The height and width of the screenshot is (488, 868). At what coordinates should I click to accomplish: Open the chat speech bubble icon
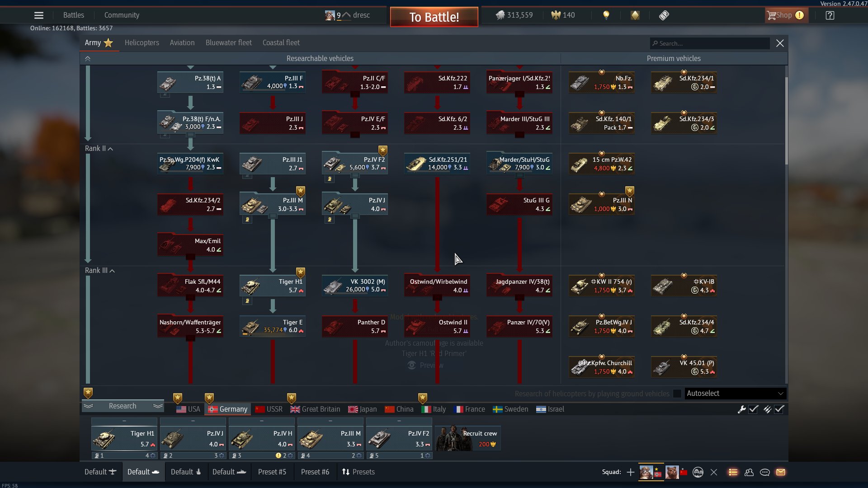(765, 472)
